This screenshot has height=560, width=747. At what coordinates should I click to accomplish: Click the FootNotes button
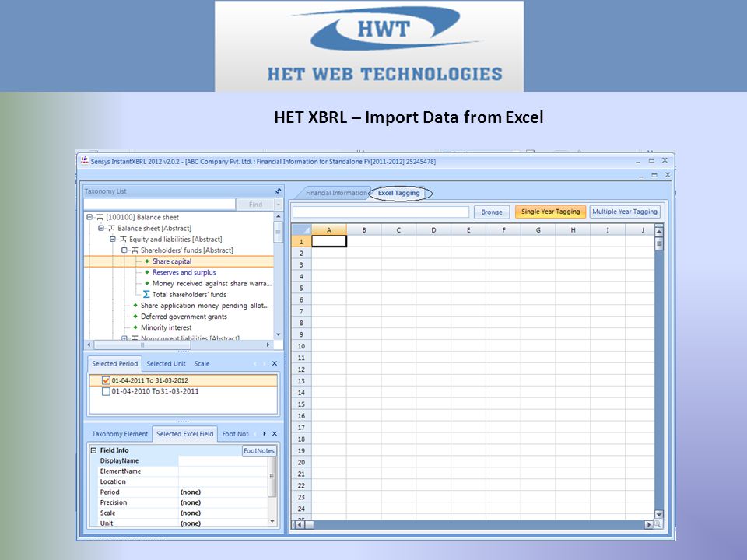click(259, 450)
